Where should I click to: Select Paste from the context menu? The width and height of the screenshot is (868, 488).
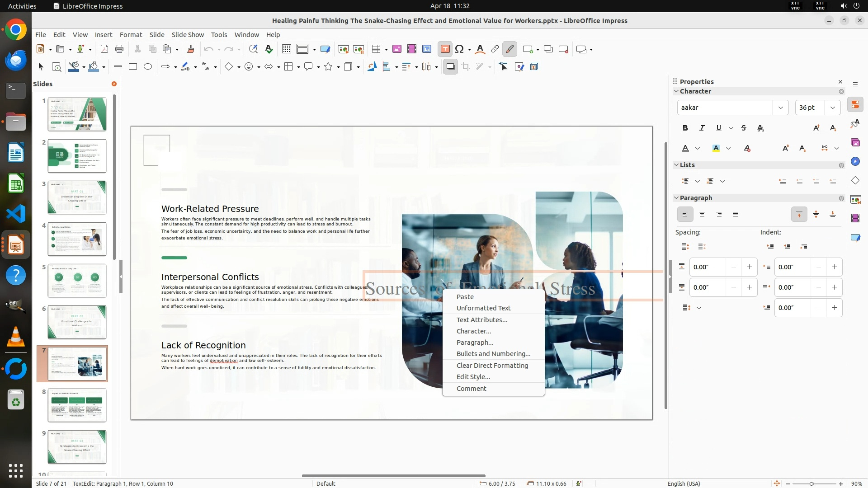click(x=465, y=296)
